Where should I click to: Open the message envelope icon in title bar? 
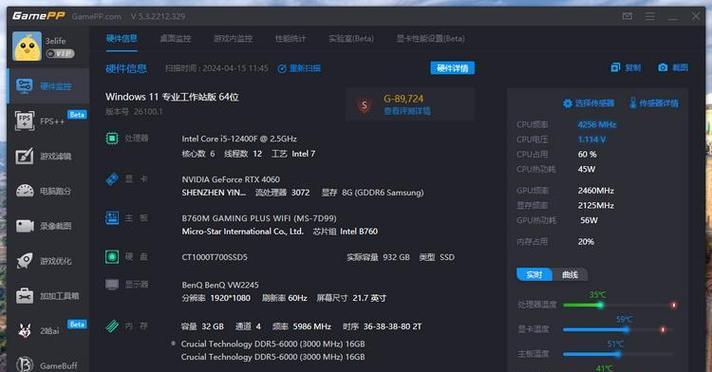point(627,16)
